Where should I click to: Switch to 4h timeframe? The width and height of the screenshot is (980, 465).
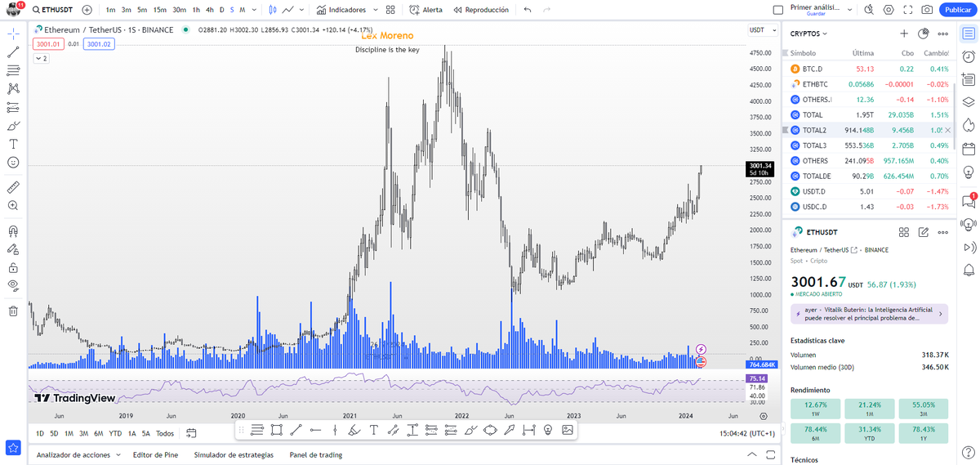point(210,10)
